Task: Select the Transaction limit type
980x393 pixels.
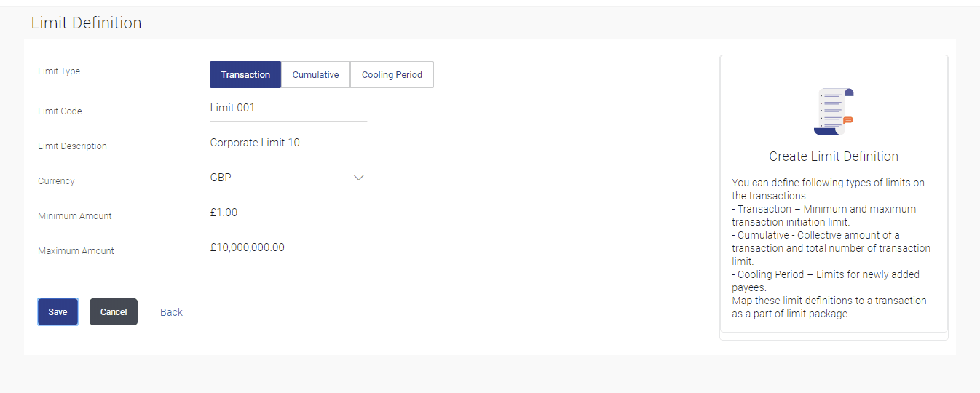Action: coord(245,74)
